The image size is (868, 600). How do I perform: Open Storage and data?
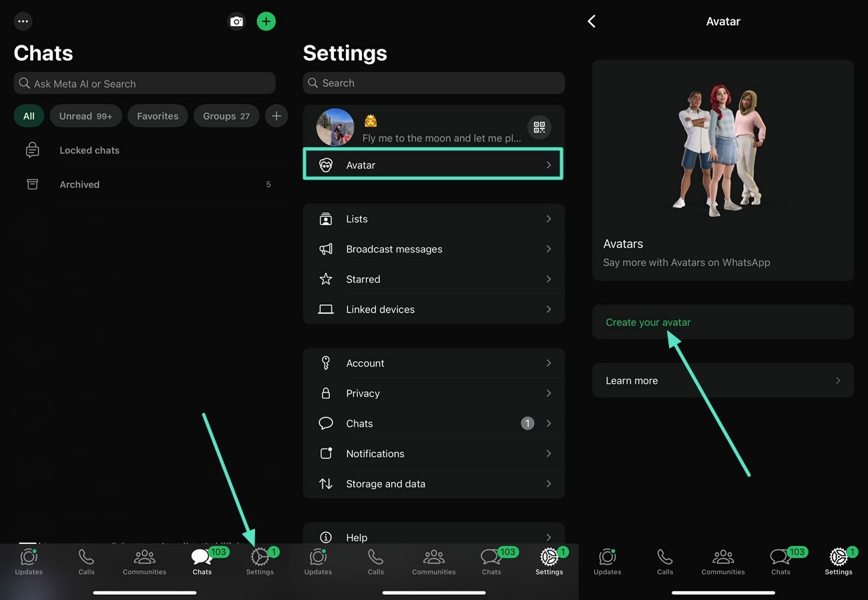click(434, 483)
